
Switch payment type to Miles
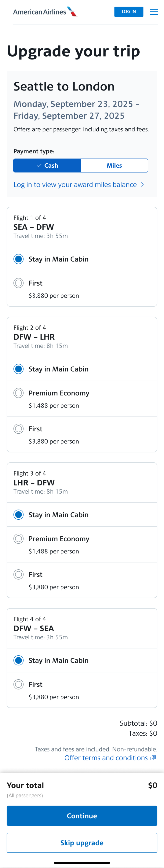[x=114, y=166]
